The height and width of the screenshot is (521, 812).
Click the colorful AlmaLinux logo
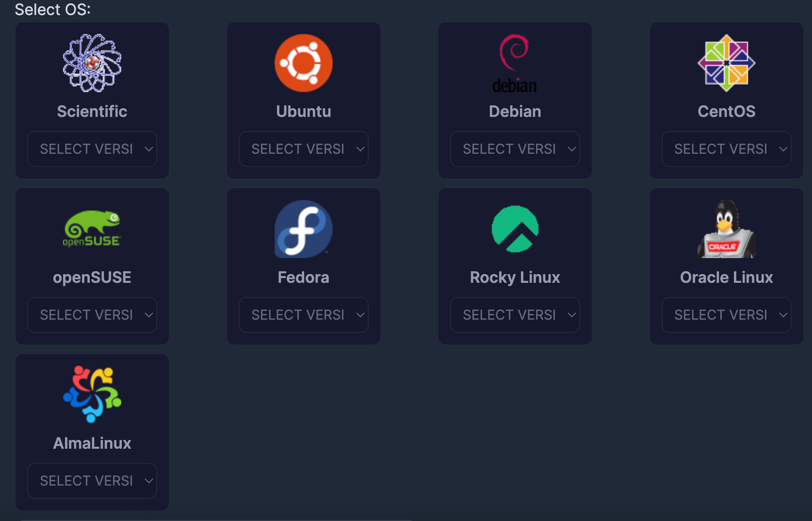pos(92,394)
